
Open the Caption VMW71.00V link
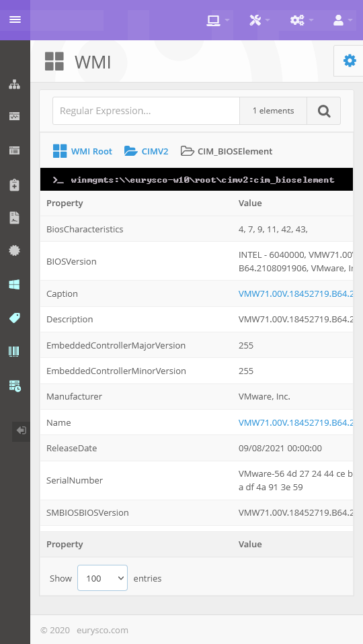[x=296, y=293]
